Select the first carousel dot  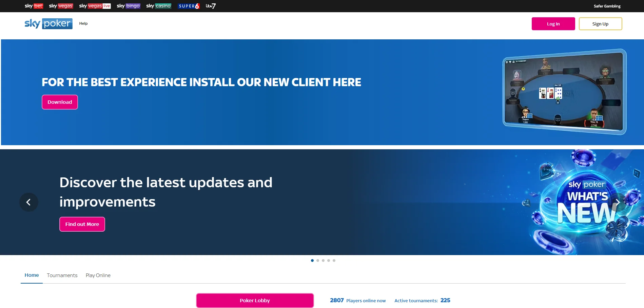(312, 261)
